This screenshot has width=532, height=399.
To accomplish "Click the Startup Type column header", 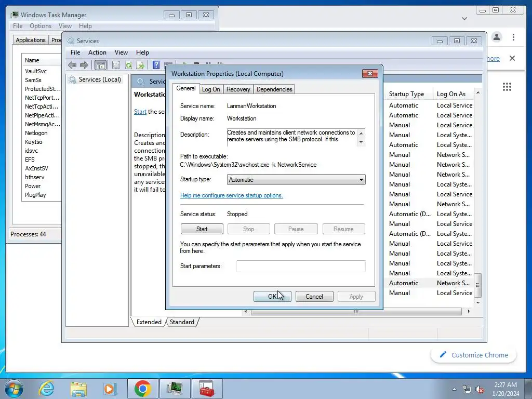I will 409,94.
